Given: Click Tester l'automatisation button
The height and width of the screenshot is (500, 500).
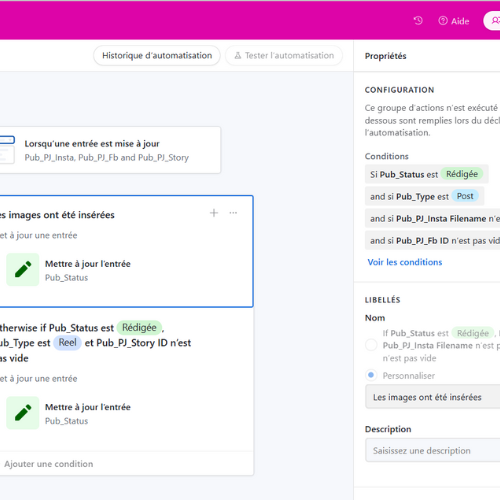Looking at the screenshot, I should 284,55.
